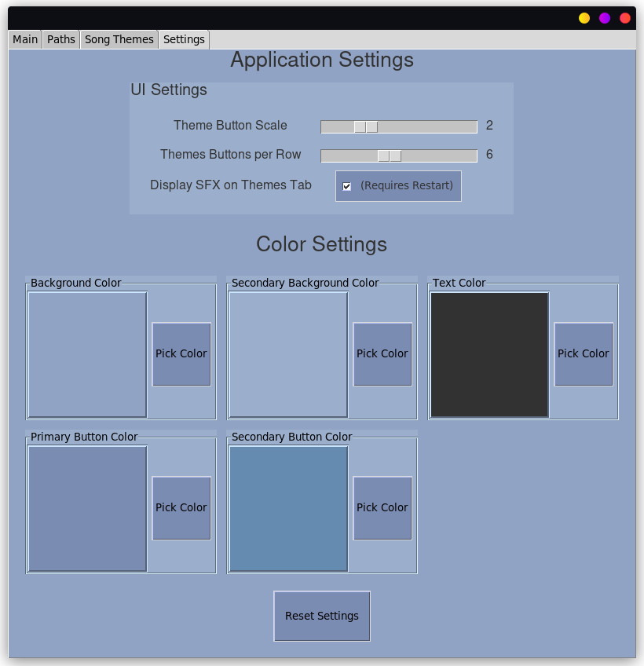Switch to the Main tab

point(25,39)
